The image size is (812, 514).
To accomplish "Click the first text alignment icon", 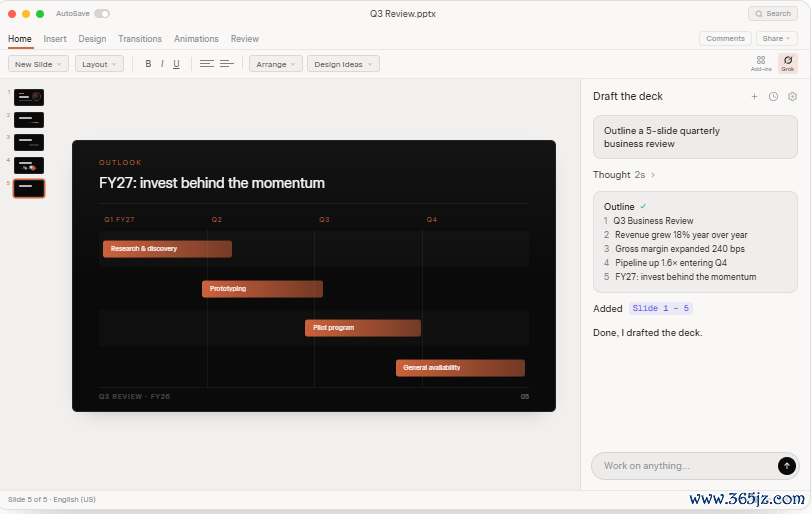I will pos(207,64).
